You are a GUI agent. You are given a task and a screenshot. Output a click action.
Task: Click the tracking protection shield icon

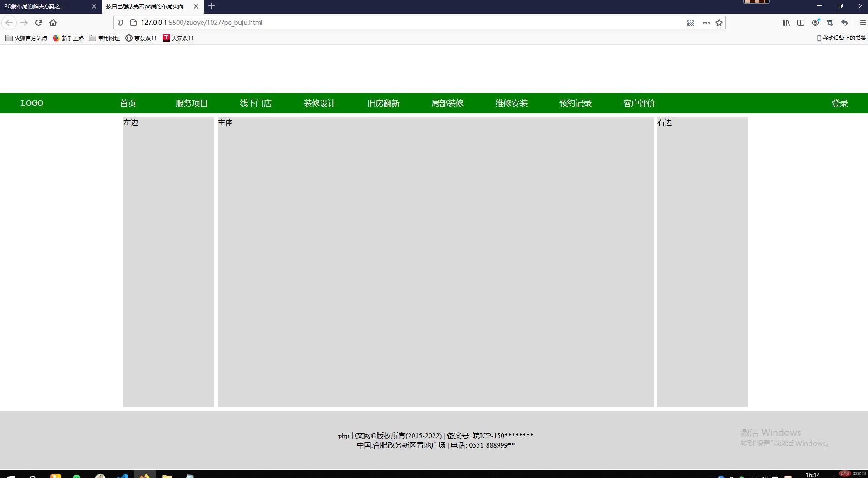pos(120,23)
